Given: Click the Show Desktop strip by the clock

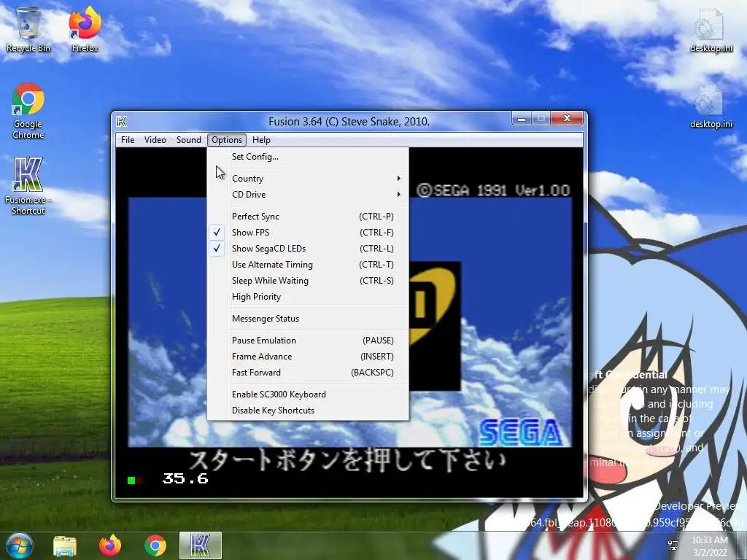Looking at the screenshot, I should coord(742,545).
